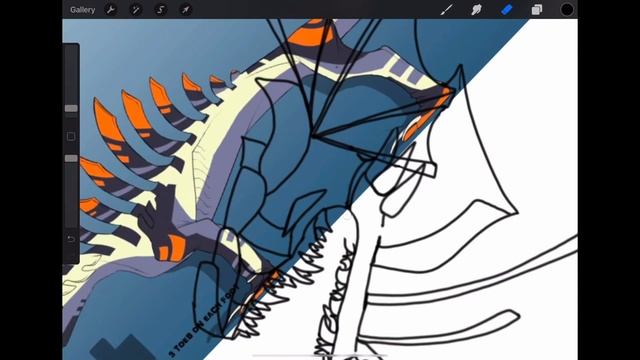Tap the square Modify button in sidebar
The width and height of the screenshot is (640, 360).
71,136
